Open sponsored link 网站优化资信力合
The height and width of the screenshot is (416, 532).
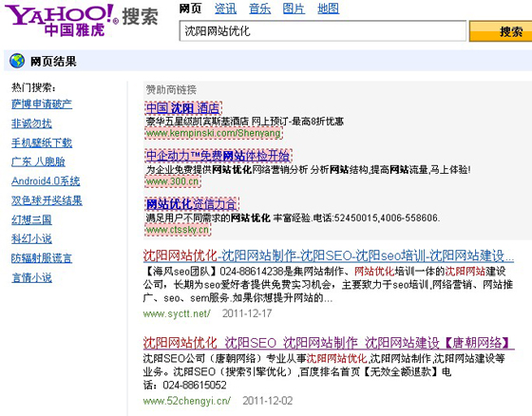[192, 204]
